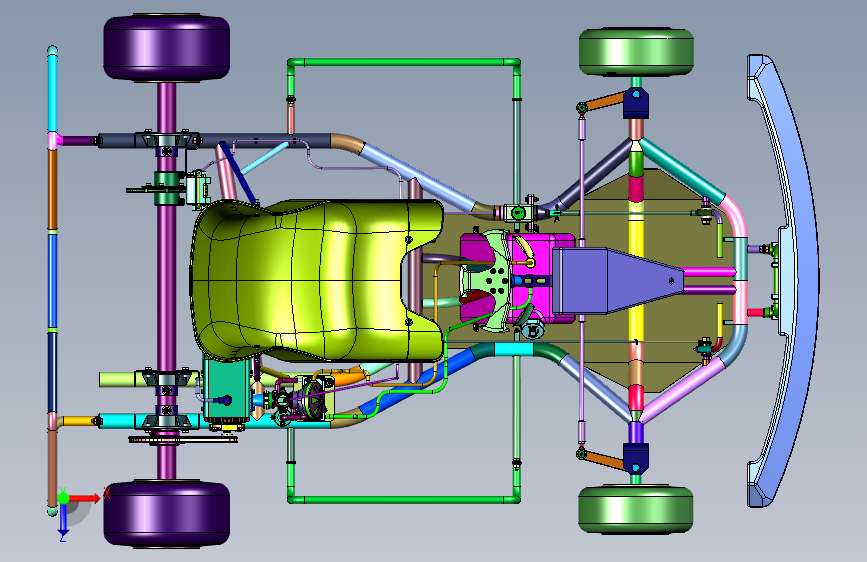The width and height of the screenshot is (867, 562).
Task: Select the cyan segment of the rear bumper
Action: 53,91
